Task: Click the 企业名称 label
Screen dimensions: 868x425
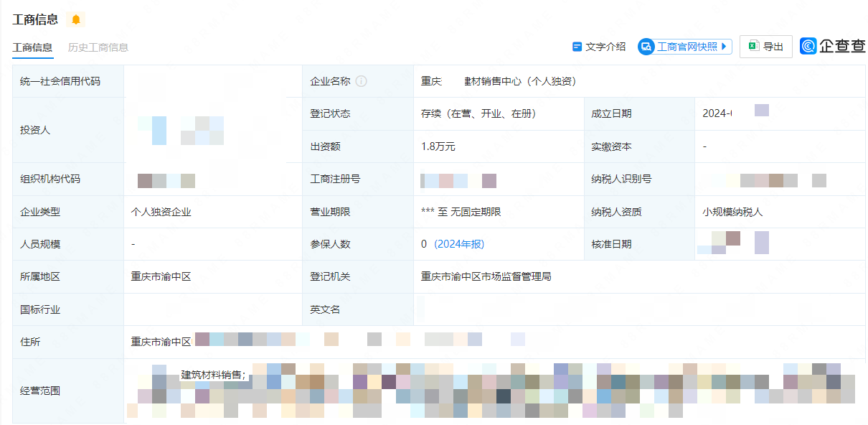Action: click(x=330, y=81)
